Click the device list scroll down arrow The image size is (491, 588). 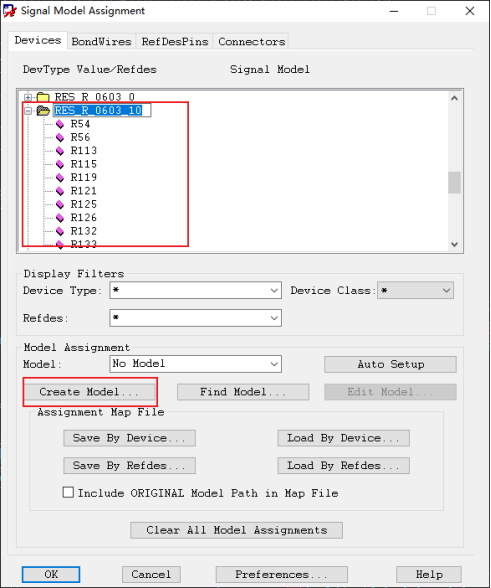(454, 244)
